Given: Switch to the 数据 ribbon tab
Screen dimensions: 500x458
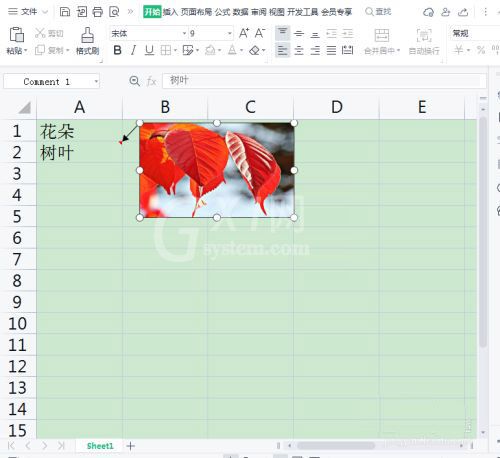Looking at the screenshot, I should (240, 12).
